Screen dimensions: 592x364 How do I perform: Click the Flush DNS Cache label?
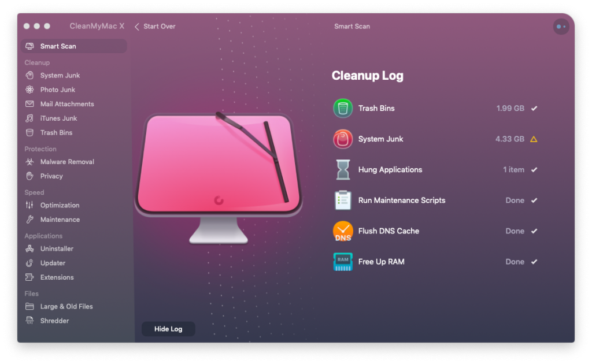388,231
